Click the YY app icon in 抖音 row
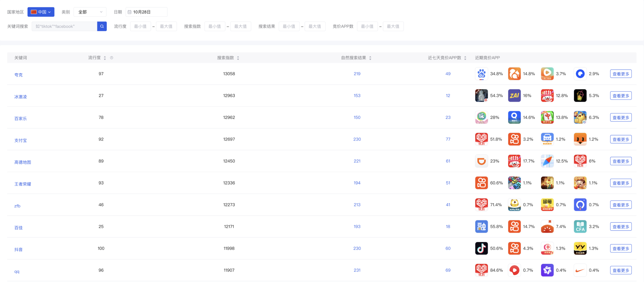Viewport: 644px width, 282px height. (x=580, y=248)
